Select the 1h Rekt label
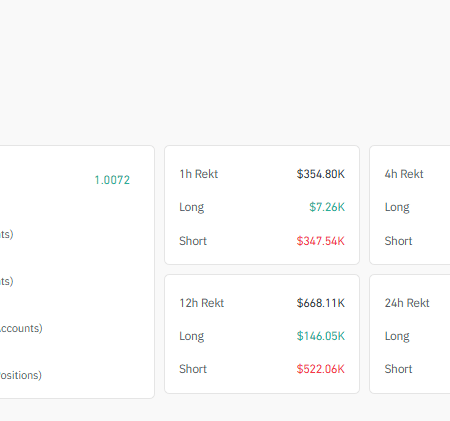This screenshot has height=421, width=450. [199, 174]
